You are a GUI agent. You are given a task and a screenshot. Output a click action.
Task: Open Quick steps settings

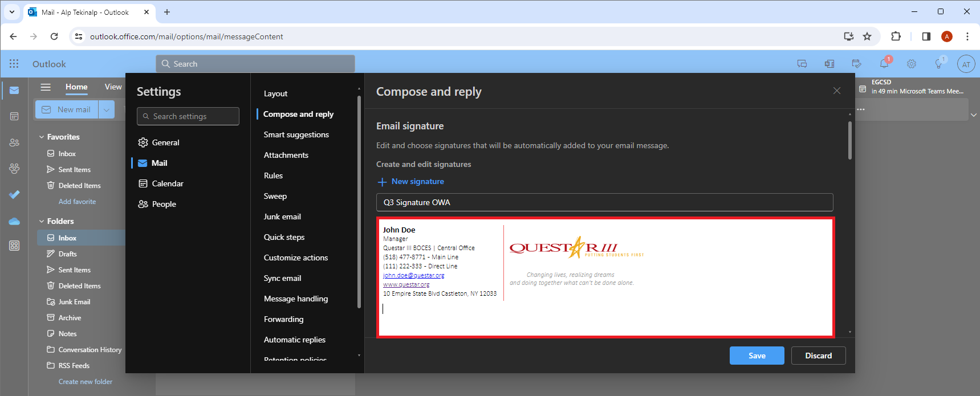284,237
